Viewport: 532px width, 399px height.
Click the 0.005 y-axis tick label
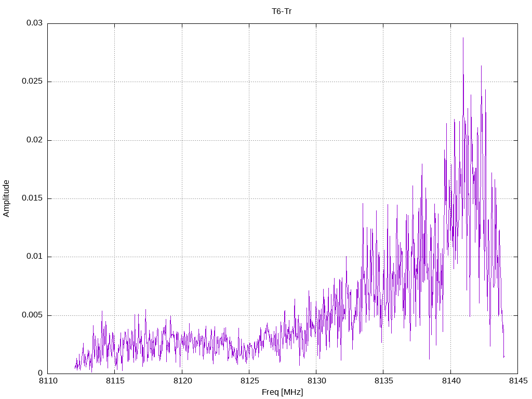tap(33, 315)
